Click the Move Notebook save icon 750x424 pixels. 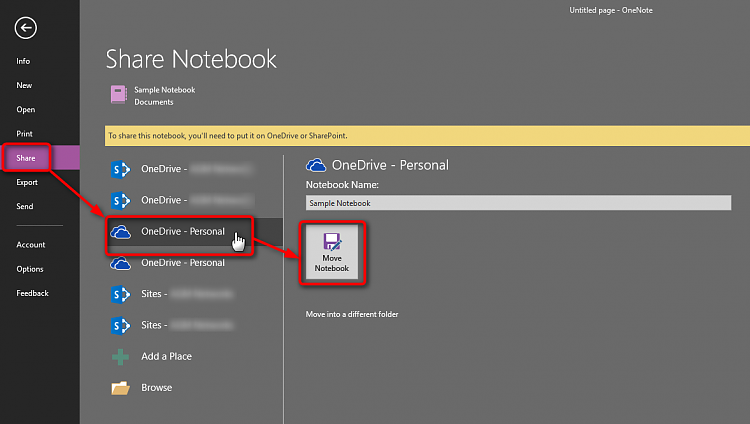coord(332,242)
